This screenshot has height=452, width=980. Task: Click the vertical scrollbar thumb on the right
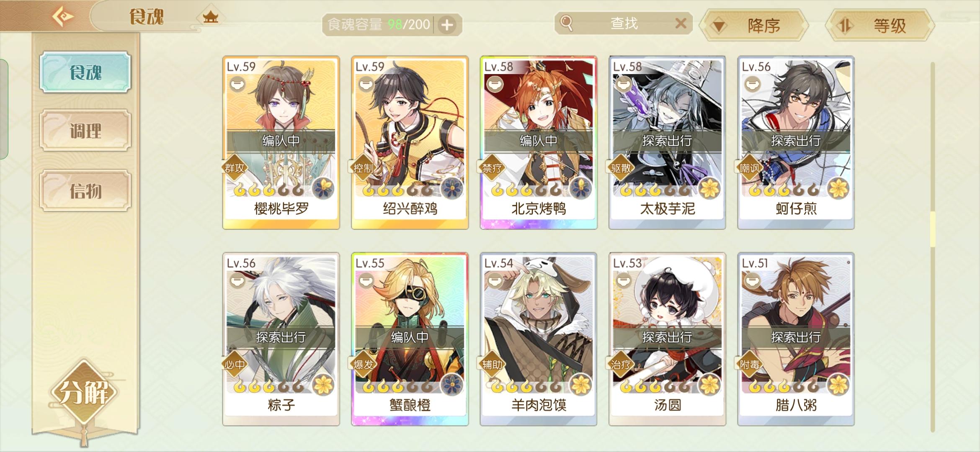tap(933, 229)
